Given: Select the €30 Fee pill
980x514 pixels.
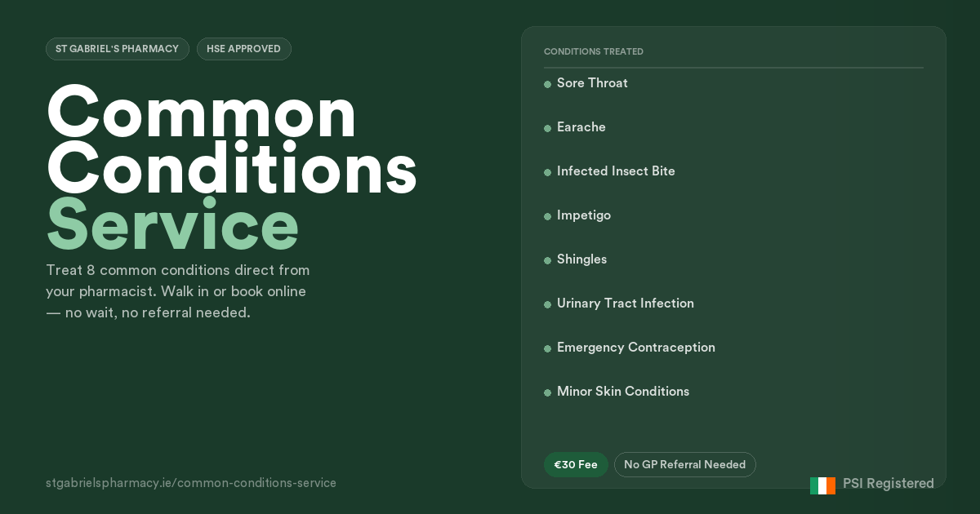Looking at the screenshot, I should pyautogui.click(x=576, y=464).
